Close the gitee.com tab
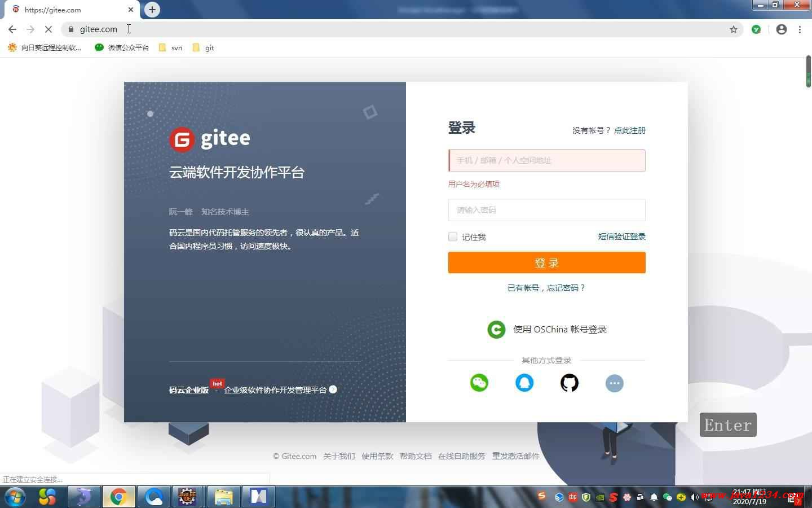This screenshot has width=812, height=508. click(x=131, y=10)
